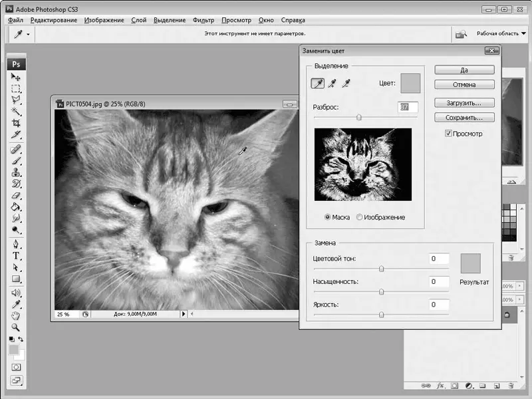Screen dimensions: 532x399
Task: Select the Hand tool
Action: (15, 316)
